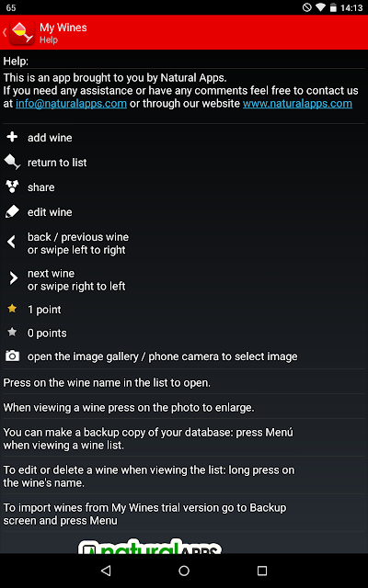368x588 pixels.
Task: Tap the pencil edit wine icon
Action: pos(12,212)
